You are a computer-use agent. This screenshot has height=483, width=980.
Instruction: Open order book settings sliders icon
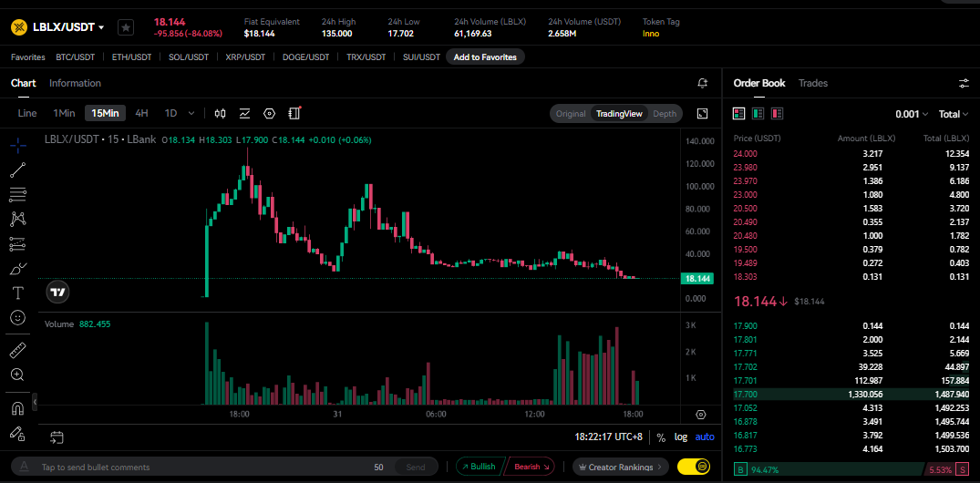[x=963, y=83]
